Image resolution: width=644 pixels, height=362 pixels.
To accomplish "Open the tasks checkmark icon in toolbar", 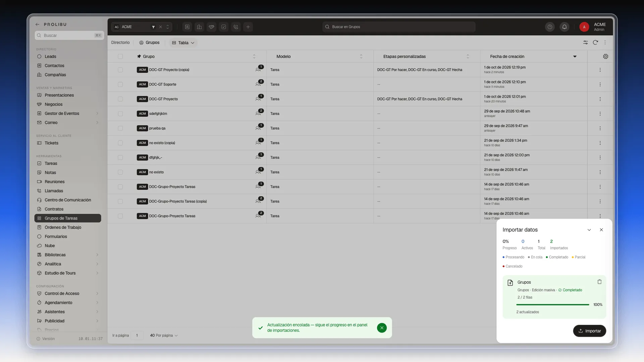I will 224,27.
